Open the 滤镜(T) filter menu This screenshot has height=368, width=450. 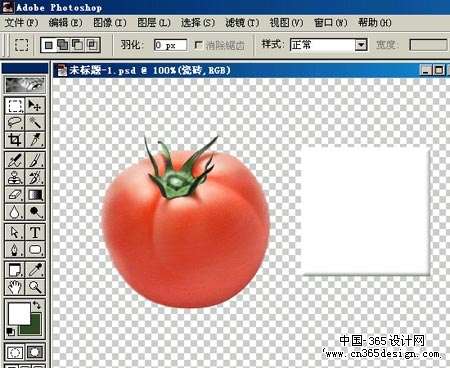pos(242,23)
